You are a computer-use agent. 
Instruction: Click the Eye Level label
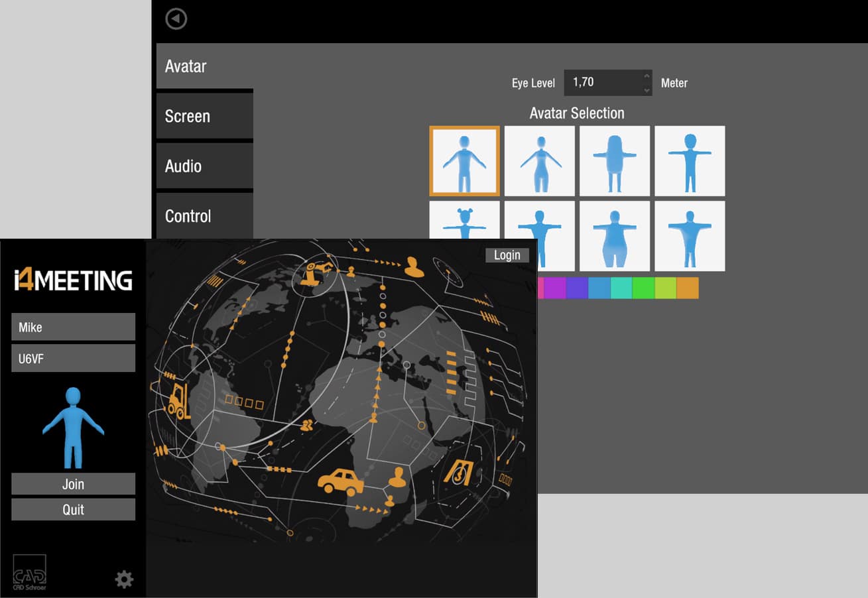coord(533,84)
